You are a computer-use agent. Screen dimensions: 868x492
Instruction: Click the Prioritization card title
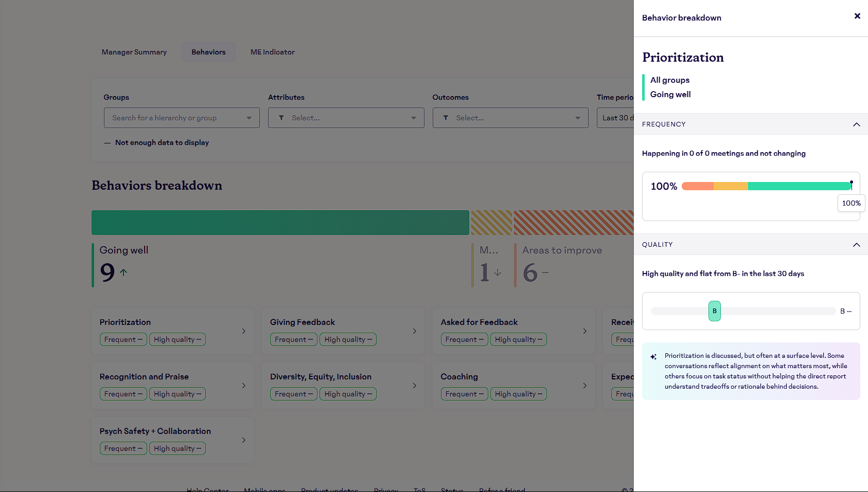pyautogui.click(x=125, y=322)
